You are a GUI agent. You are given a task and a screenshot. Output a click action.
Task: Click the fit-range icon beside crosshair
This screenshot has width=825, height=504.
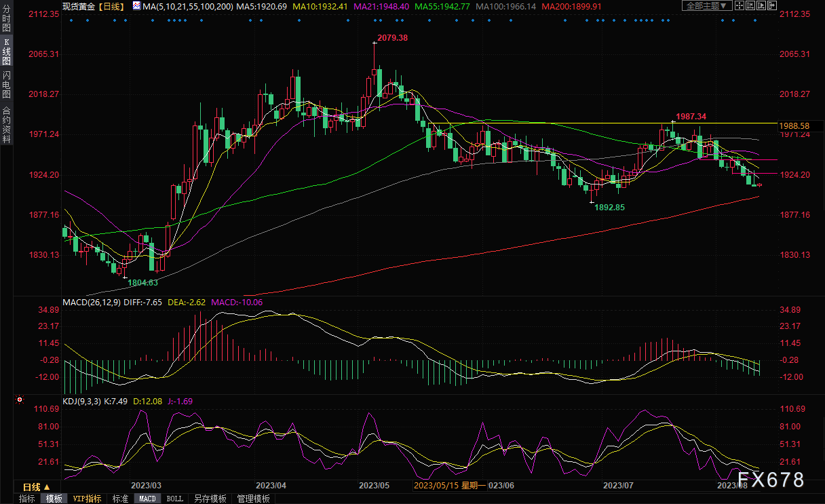(750, 5)
